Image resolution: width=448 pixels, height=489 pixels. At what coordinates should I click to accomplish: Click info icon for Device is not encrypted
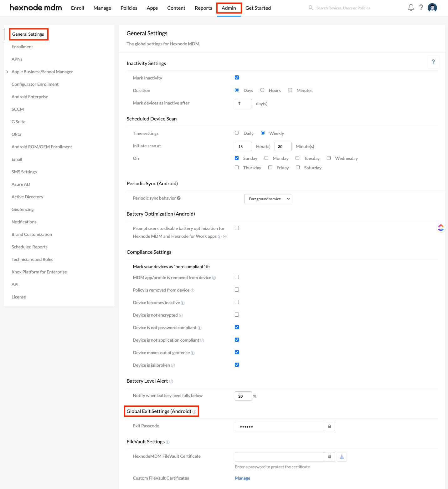click(x=181, y=315)
